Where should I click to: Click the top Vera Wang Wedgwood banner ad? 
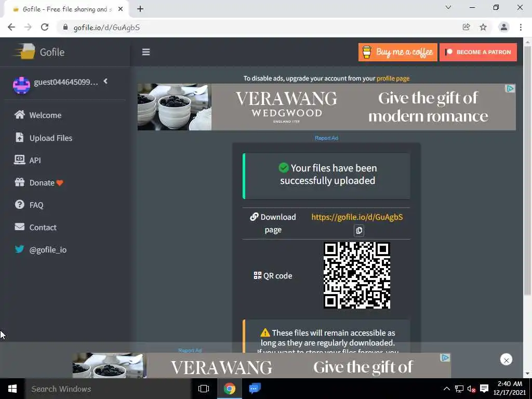tap(326, 107)
